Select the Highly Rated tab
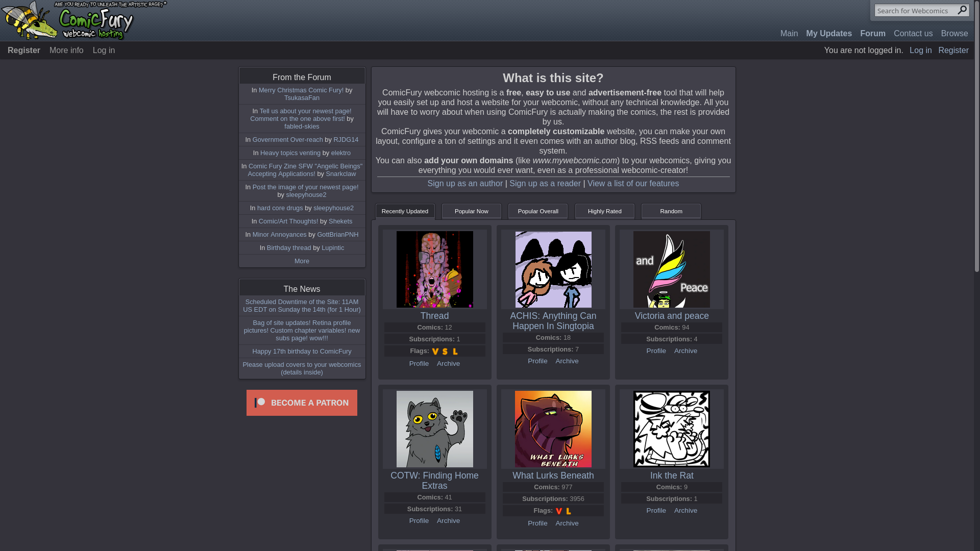980x551 pixels. pyautogui.click(x=604, y=211)
